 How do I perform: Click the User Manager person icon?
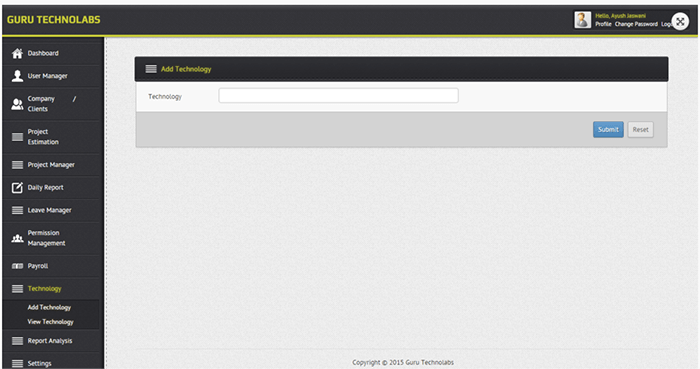(x=17, y=76)
